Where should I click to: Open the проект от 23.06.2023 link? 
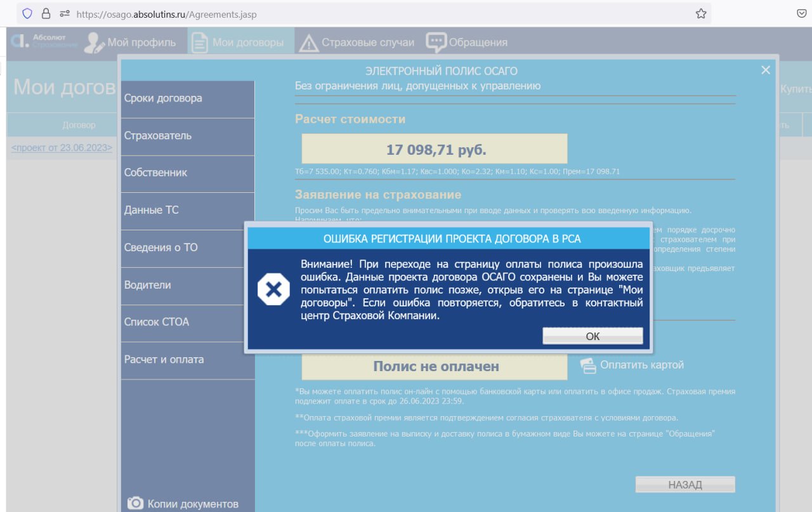coord(62,148)
